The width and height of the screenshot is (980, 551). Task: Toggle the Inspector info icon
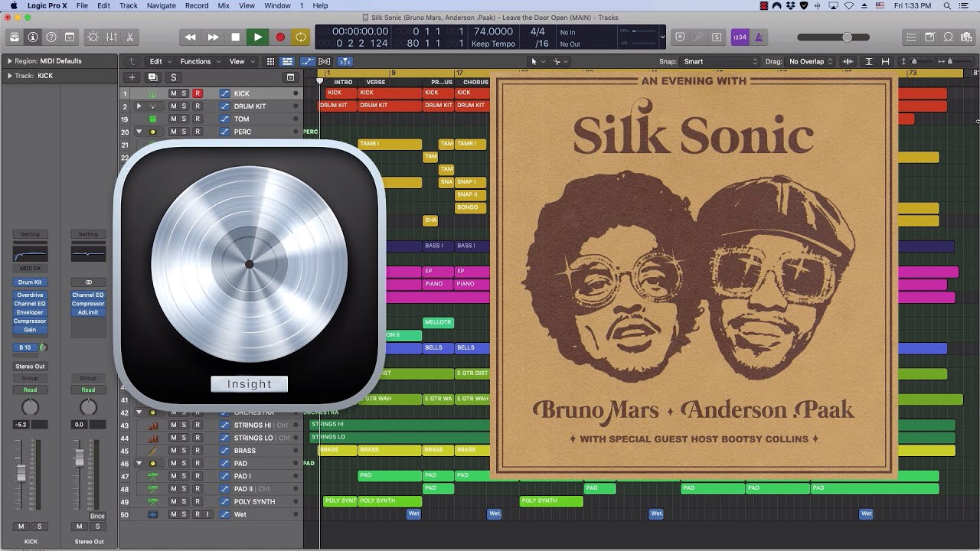[x=33, y=37]
